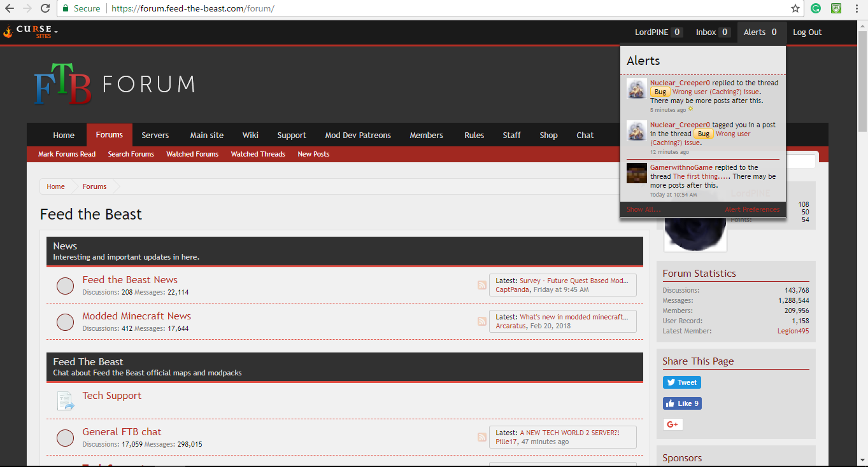
Task: Open the Servers tab in navigation
Action: tap(155, 135)
